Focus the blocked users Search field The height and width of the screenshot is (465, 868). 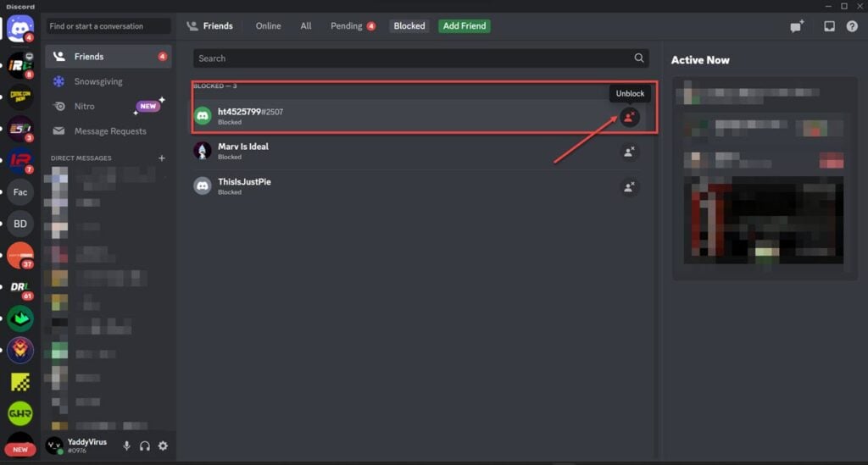point(420,58)
